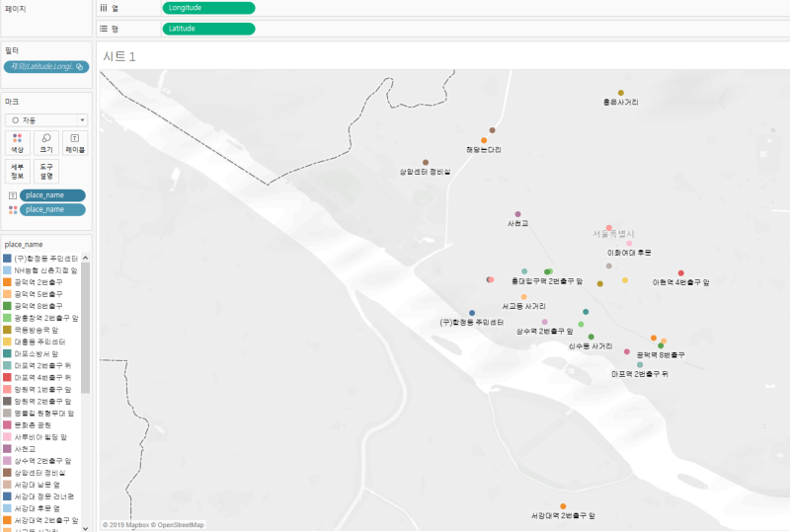Click the 공덕역 2번출구 legend swatch
Viewport: 790px width, 532px height.
click(x=7, y=282)
